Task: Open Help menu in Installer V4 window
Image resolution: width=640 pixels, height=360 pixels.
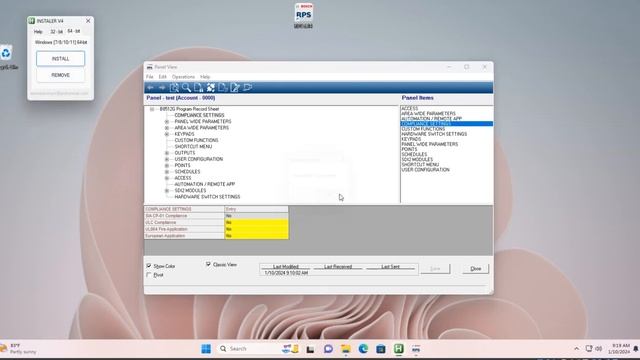Action: (38, 31)
